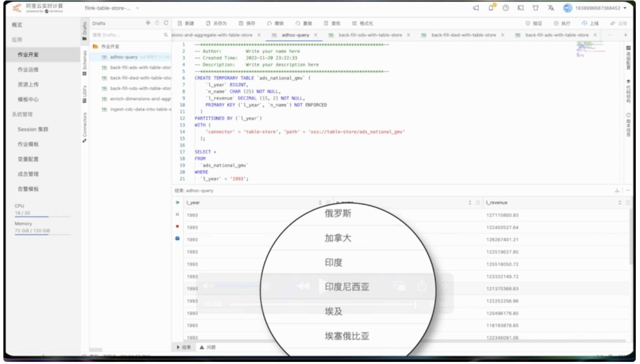Expand the 结果 results section
Screen dimensions: 640x364
click(x=184, y=348)
